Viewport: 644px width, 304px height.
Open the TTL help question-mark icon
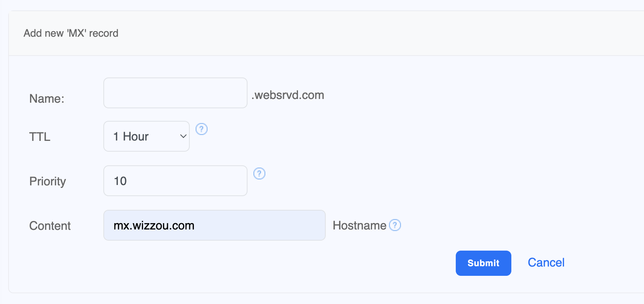[201, 129]
